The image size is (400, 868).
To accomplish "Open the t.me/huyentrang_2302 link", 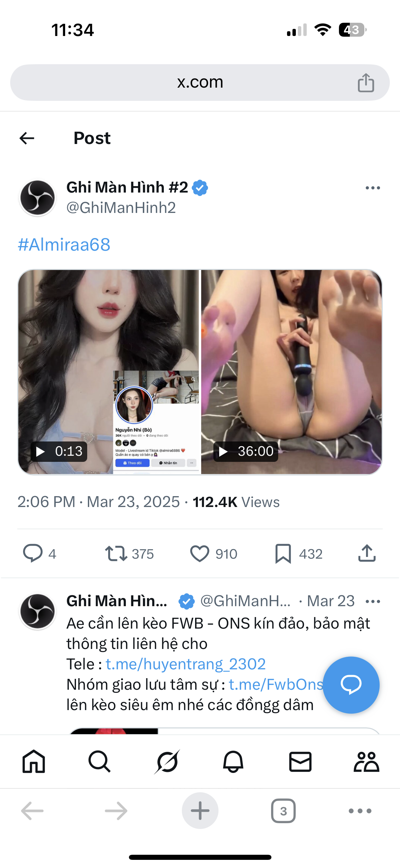I will click(x=186, y=664).
